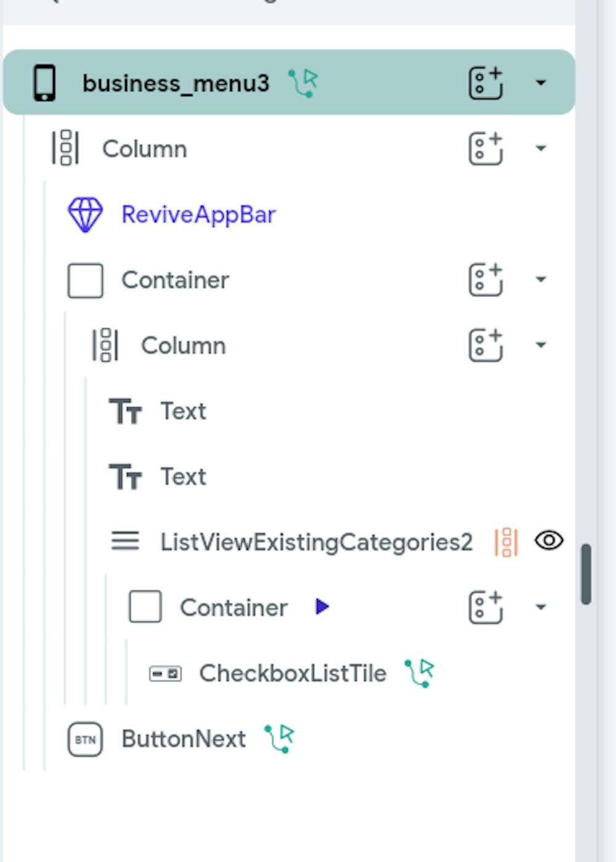Collapse the business_menu3 page tree arrow
Image resolution: width=616 pixels, height=862 pixels.
click(x=541, y=83)
